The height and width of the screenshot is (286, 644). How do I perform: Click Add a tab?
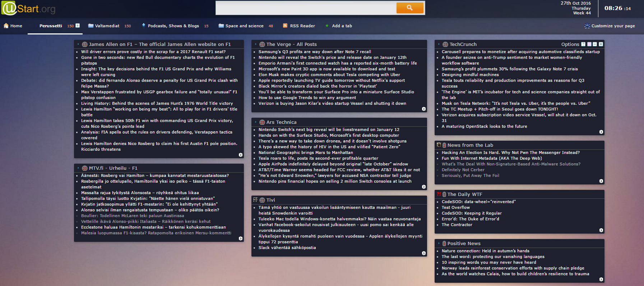(x=342, y=26)
